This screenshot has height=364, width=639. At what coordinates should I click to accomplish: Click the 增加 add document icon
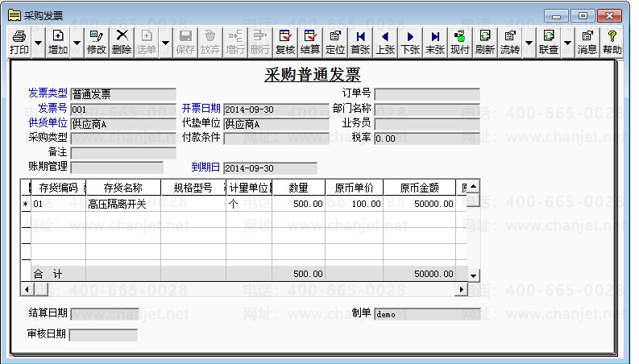pyautogui.click(x=58, y=43)
